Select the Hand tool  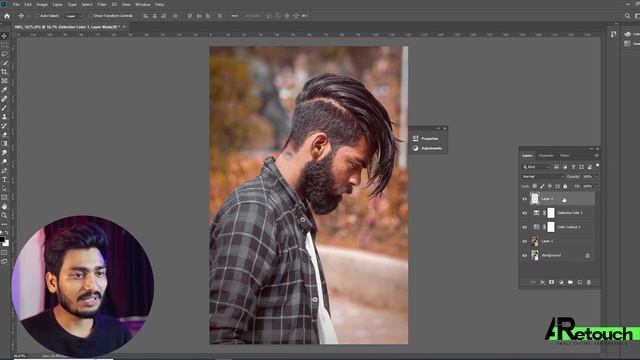coord(4,207)
